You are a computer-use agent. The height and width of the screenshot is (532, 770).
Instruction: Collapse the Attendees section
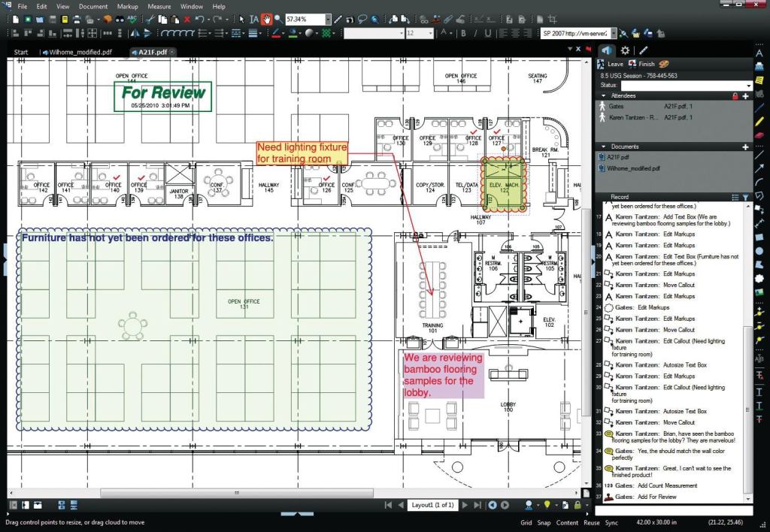click(x=604, y=95)
